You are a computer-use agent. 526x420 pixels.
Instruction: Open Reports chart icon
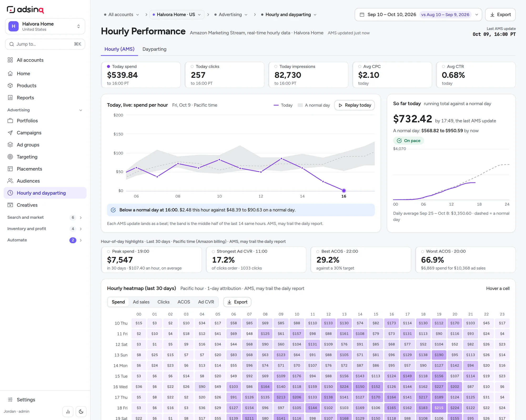(10, 98)
